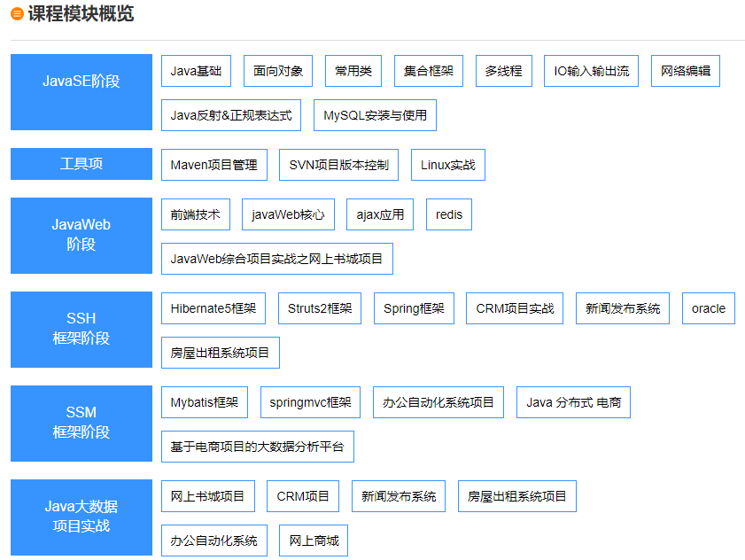Open the Hibernate5框架 module

(213, 308)
